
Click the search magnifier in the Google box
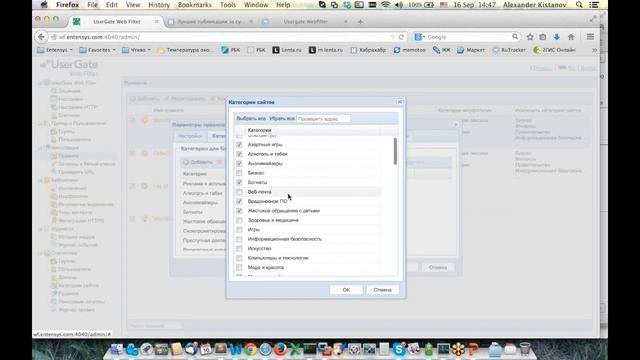coord(515,37)
